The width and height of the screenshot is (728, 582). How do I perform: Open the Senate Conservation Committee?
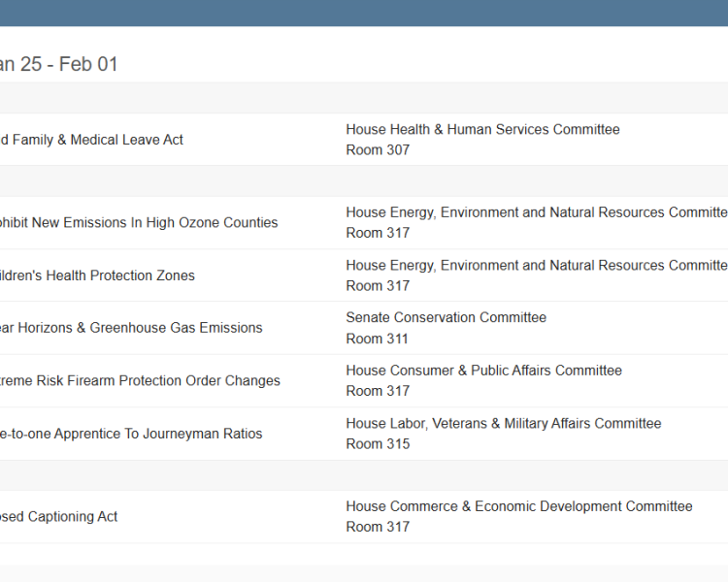[x=446, y=317]
